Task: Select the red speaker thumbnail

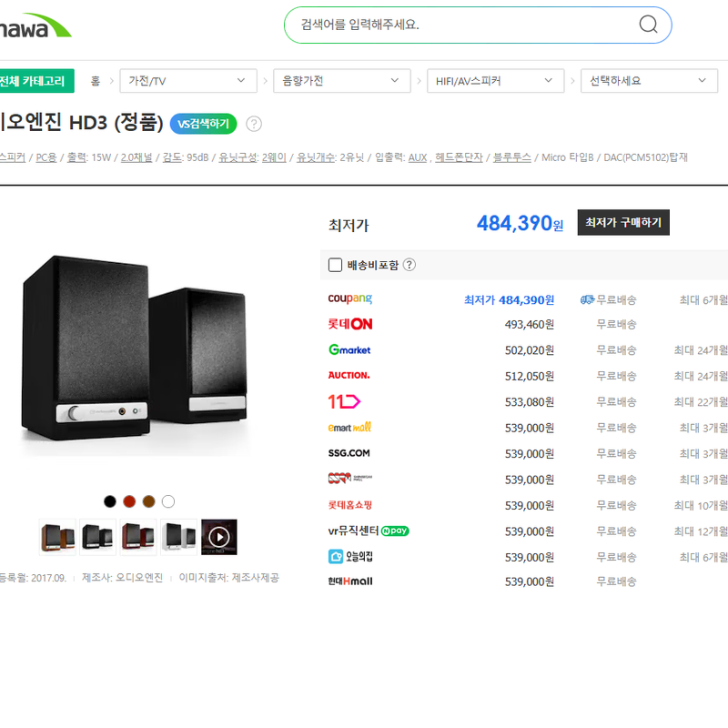Action: 138,537
